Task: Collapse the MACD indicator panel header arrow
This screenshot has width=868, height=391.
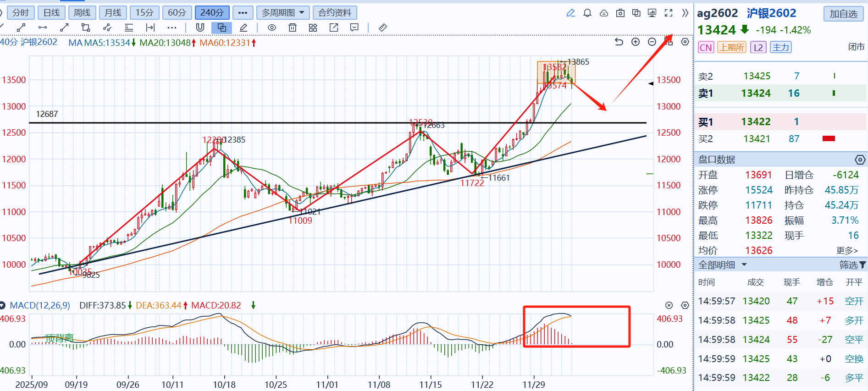Action: pos(3,305)
